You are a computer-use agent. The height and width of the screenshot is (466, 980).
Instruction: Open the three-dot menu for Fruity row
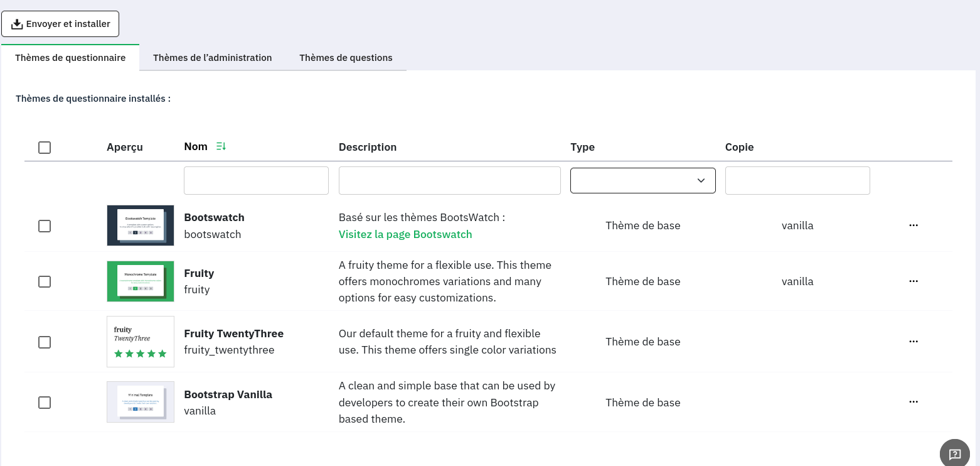coord(913,281)
